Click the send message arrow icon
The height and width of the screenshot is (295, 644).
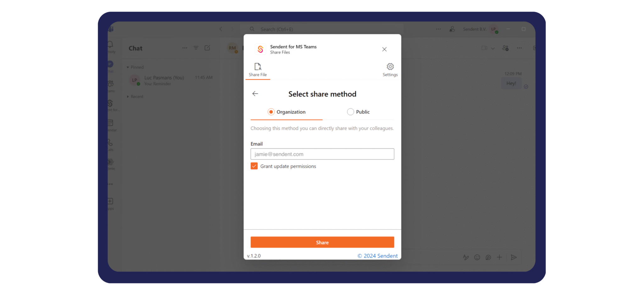pos(514,258)
